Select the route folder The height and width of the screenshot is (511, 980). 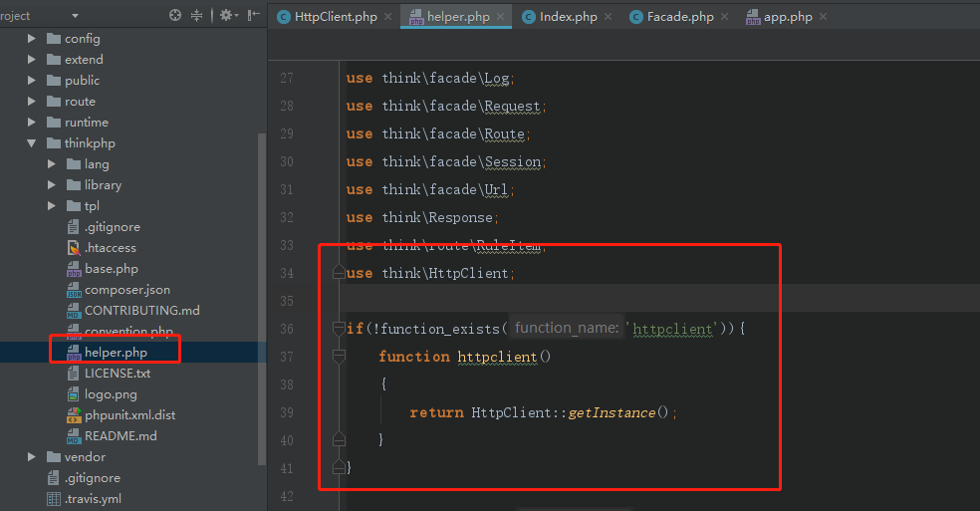tap(72, 102)
